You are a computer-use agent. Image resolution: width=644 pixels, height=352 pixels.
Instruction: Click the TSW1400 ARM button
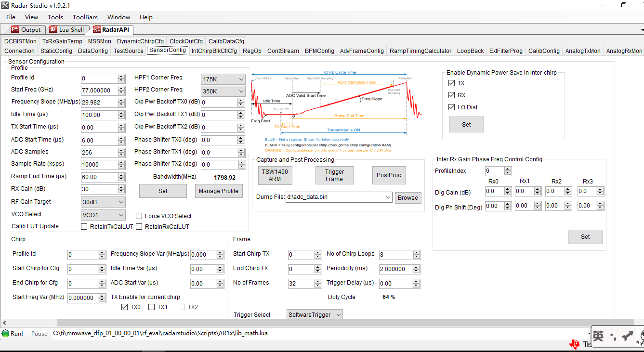pos(275,175)
